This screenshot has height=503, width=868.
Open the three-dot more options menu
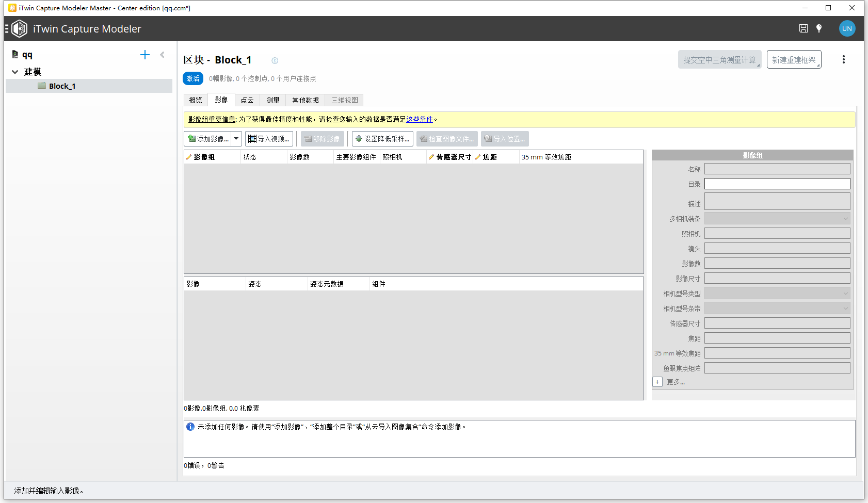(x=844, y=59)
